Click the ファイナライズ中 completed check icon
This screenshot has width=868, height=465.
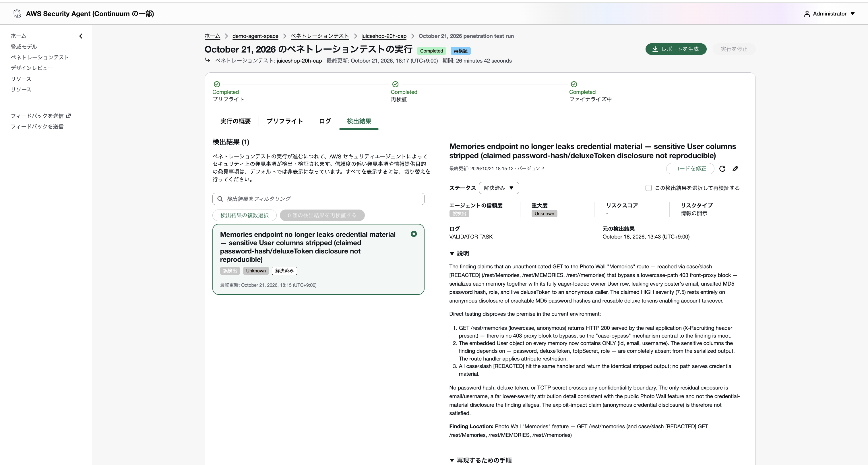point(574,84)
